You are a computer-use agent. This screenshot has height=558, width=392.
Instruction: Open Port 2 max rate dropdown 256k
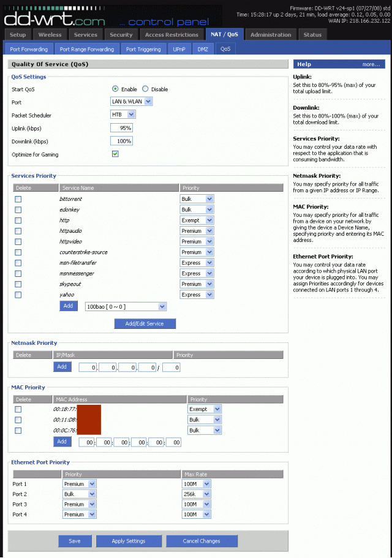click(197, 494)
